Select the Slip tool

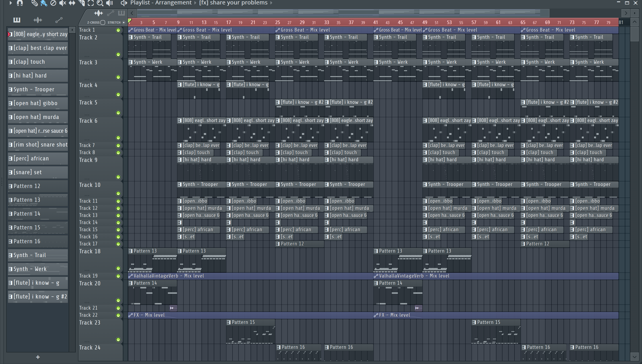pyautogui.click(x=72, y=3)
